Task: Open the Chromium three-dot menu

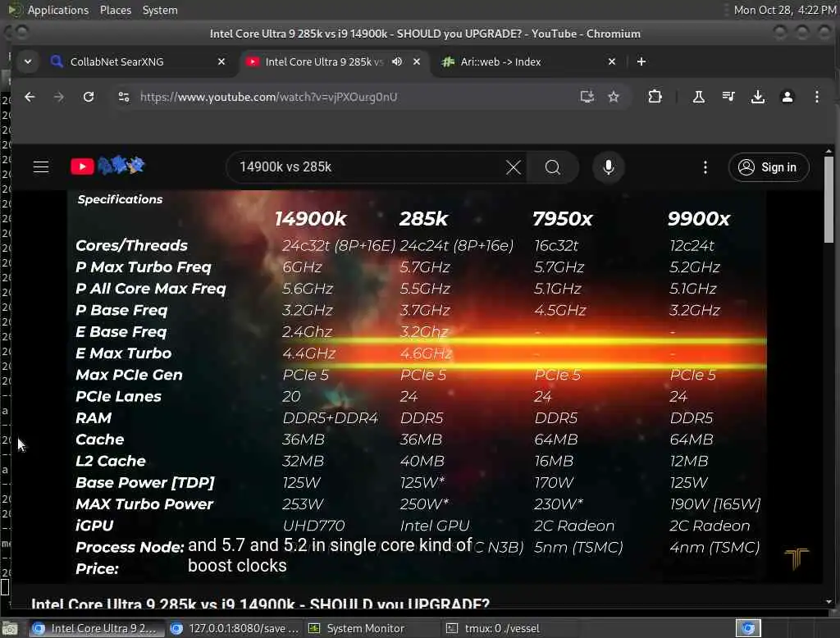Action: coord(816,97)
